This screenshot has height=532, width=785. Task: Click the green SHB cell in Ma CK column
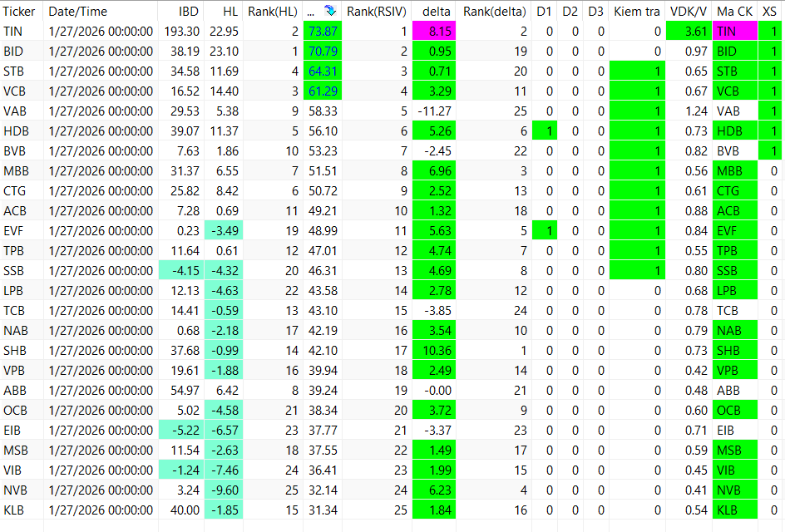pyautogui.click(x=734, y=351)
